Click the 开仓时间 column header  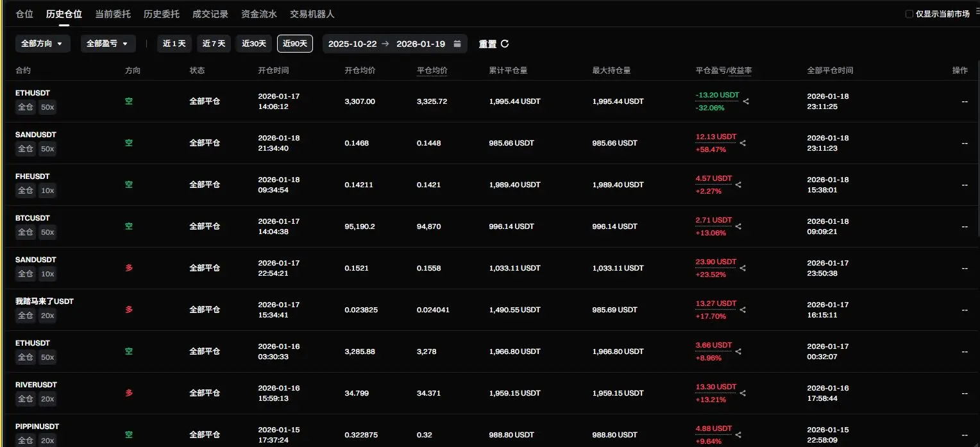(x=273, y=70)
